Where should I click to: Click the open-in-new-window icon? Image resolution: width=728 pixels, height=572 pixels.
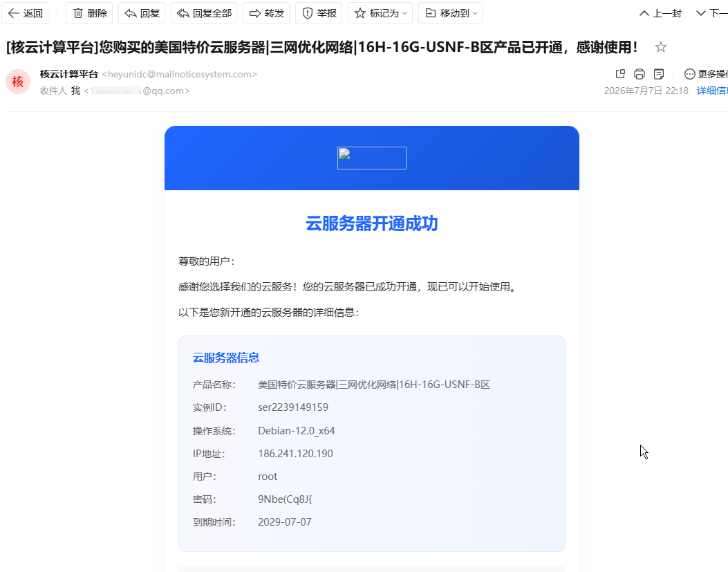point(620,74)
